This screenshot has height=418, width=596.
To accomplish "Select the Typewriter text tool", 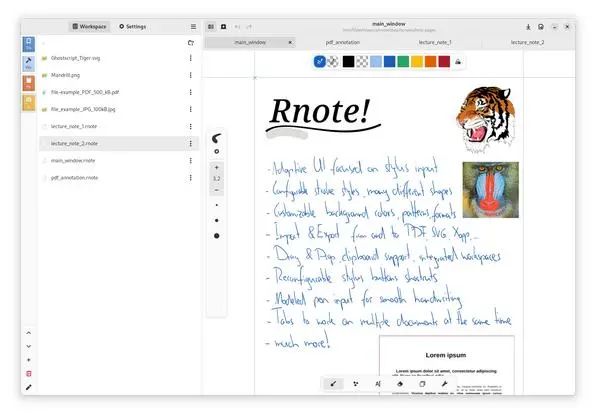I will click(x=378, y=384).
